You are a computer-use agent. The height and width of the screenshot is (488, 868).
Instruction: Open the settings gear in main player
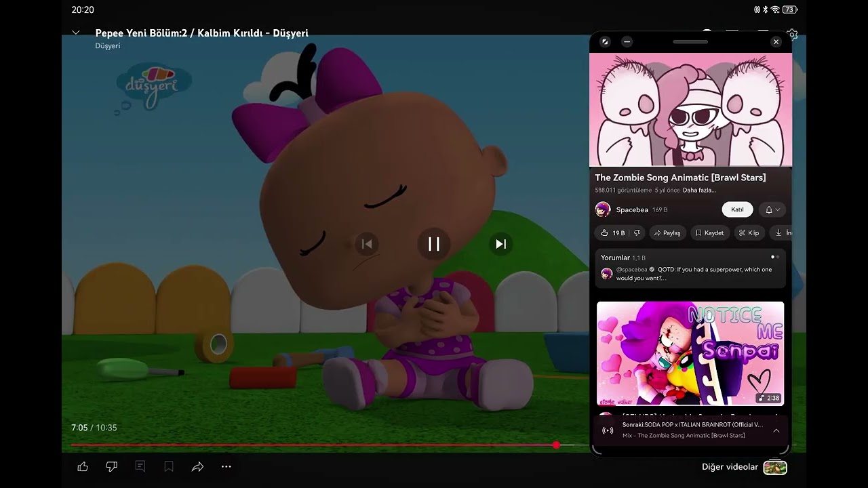(792, 33)
